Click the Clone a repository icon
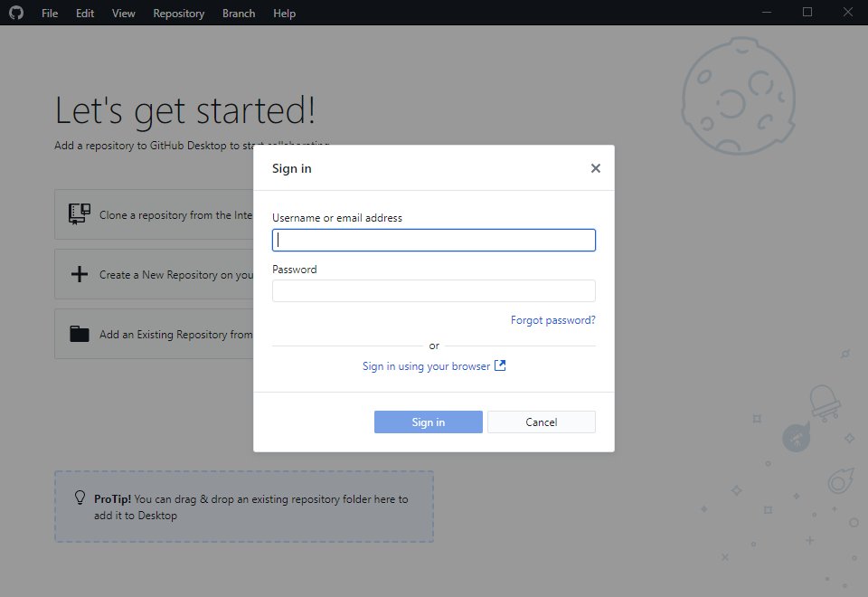 pyautogui.click(x=80, y=213)
